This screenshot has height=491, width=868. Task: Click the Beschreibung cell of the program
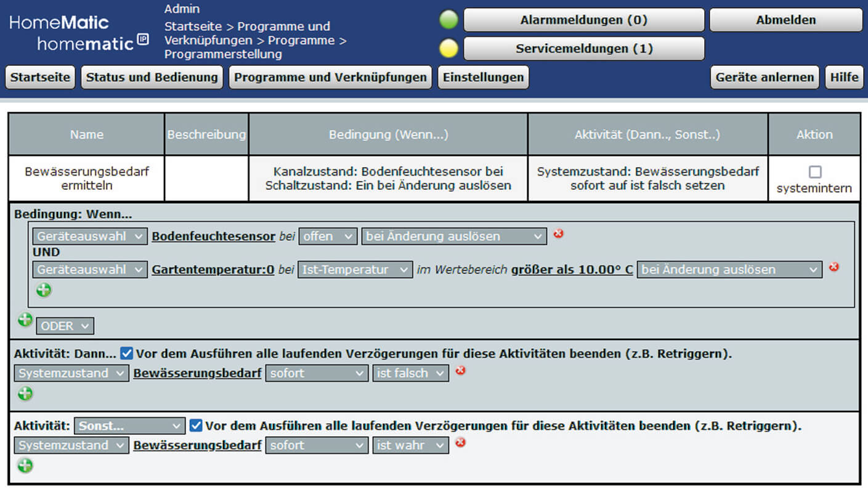[x=206, y=178]
